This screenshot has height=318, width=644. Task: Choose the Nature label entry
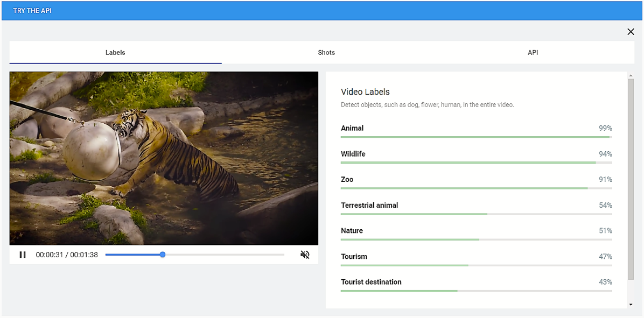(x=352, y=231)
